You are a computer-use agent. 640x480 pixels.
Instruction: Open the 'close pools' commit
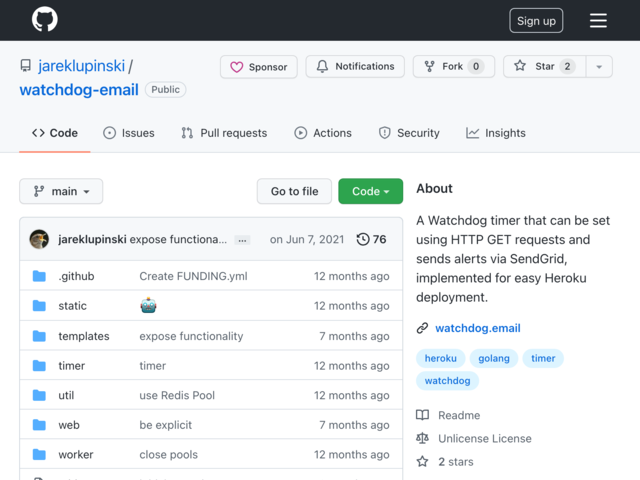pyautogui.click(x=169, y=455)
